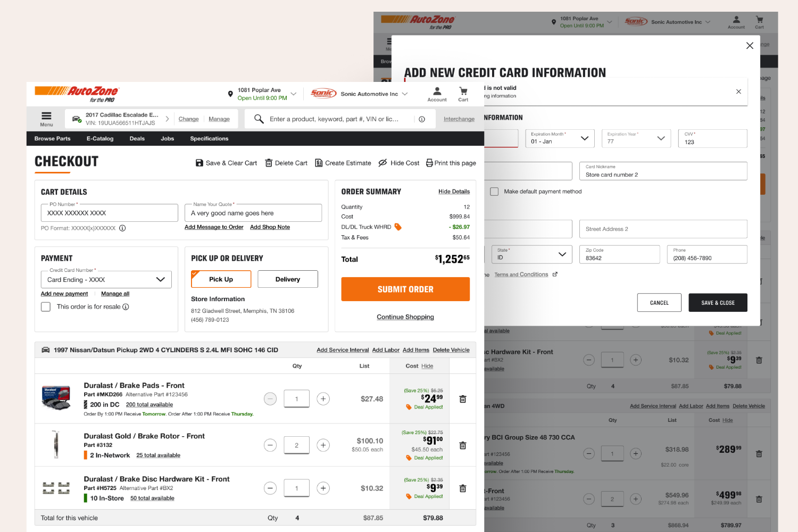The height and width of the screenshot is (532, 798).
Task: Click Name Your Quote input field
Action: pyautogui.click(x=253, y=213)
